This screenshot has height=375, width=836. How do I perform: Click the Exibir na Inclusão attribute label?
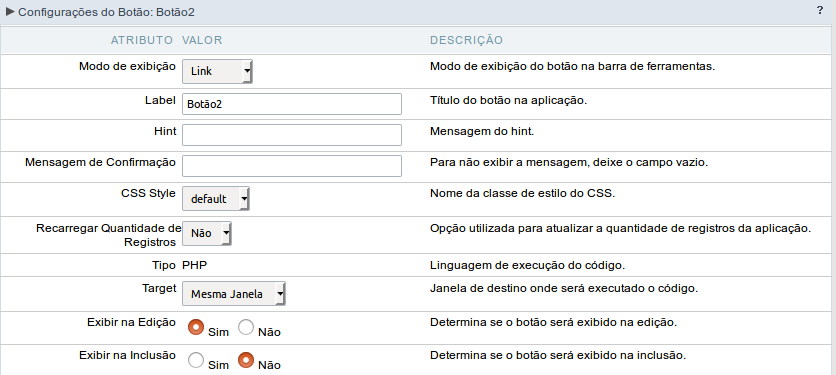127,355
